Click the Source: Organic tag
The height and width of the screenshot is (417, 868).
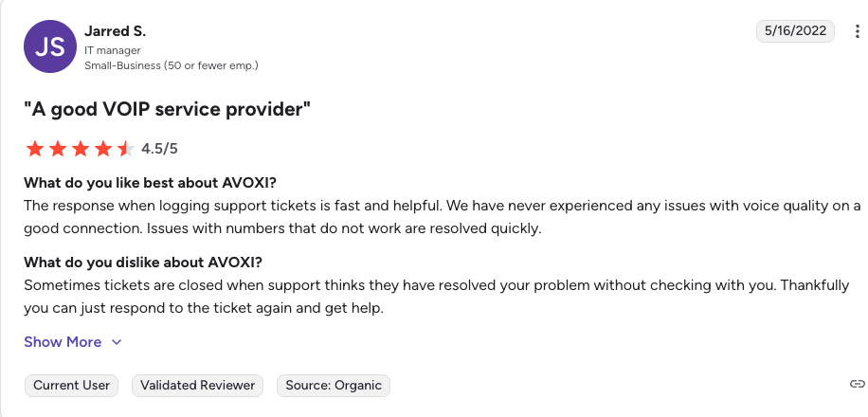click(x=334, y=386)
